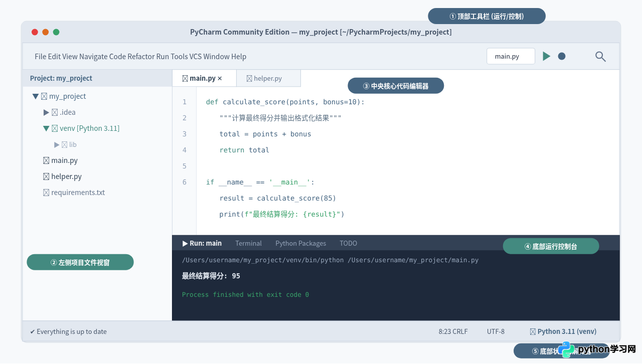
Task: Click the round debug/stop button in toolbar
Action: [x=562, y=56]
